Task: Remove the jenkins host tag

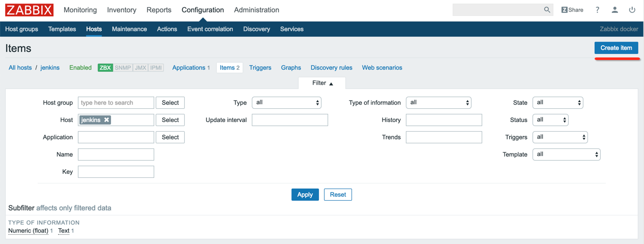Action: [x=106, y=120]
